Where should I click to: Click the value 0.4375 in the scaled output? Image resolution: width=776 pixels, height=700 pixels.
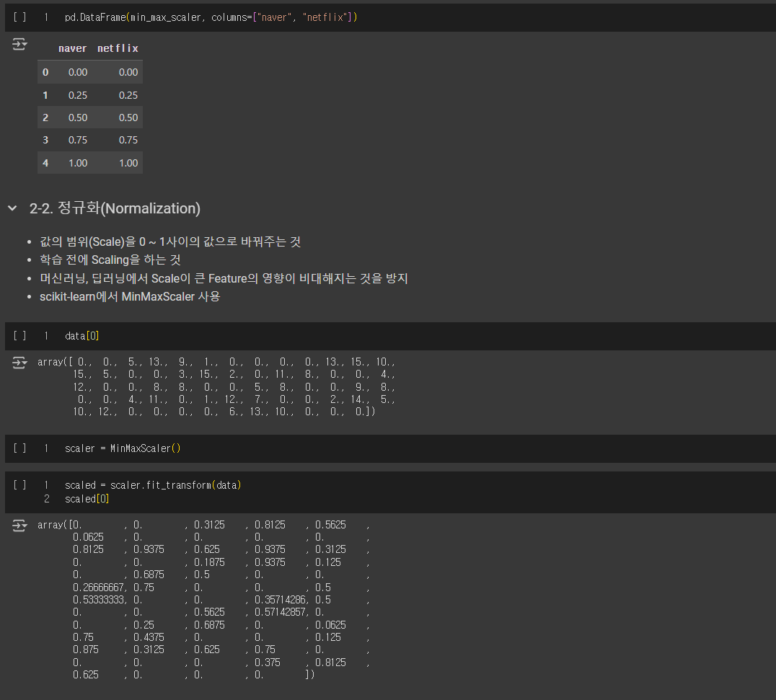149,638
